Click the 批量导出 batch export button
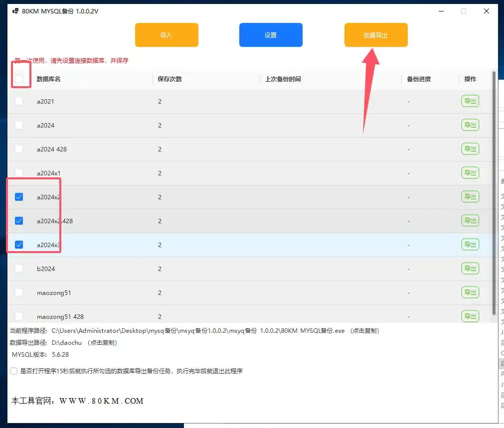 pyautogui.click(x=376, y=35)
